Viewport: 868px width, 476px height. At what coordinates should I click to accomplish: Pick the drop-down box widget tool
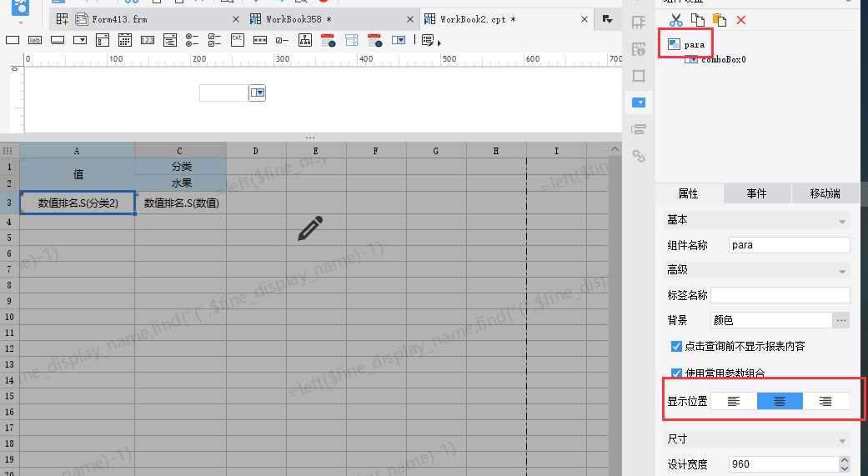(80, 40)
